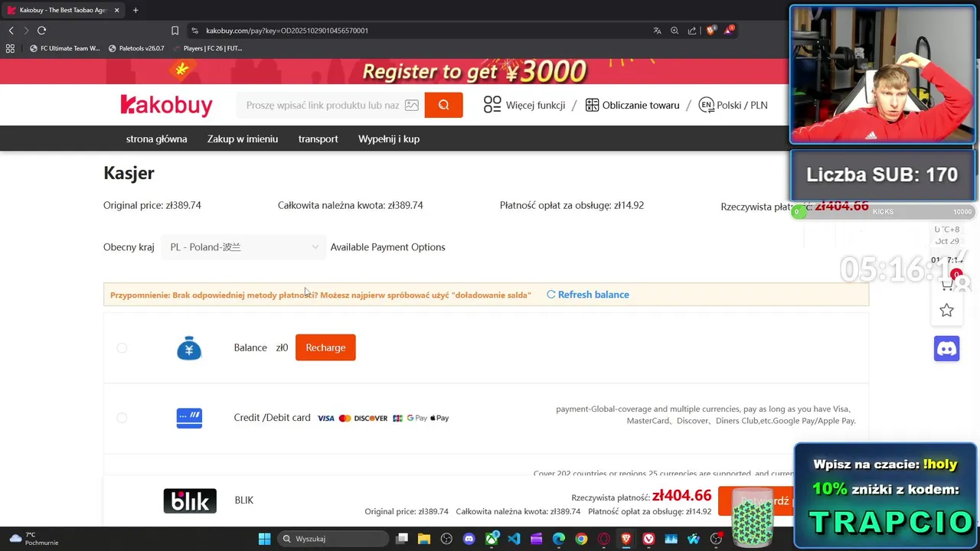This screenshot has height=551, width=980.
Task: Open a new browser tab
Action: [x=136, y=10]
